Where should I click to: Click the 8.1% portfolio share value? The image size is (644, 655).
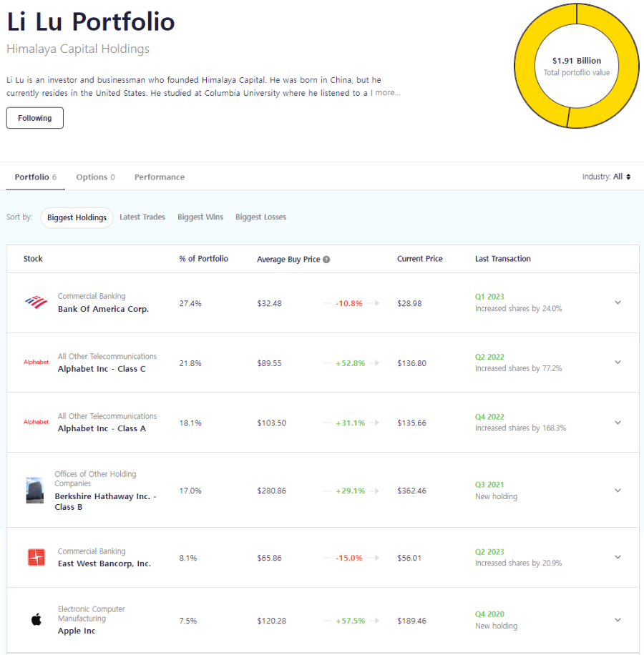click(188, 558)
